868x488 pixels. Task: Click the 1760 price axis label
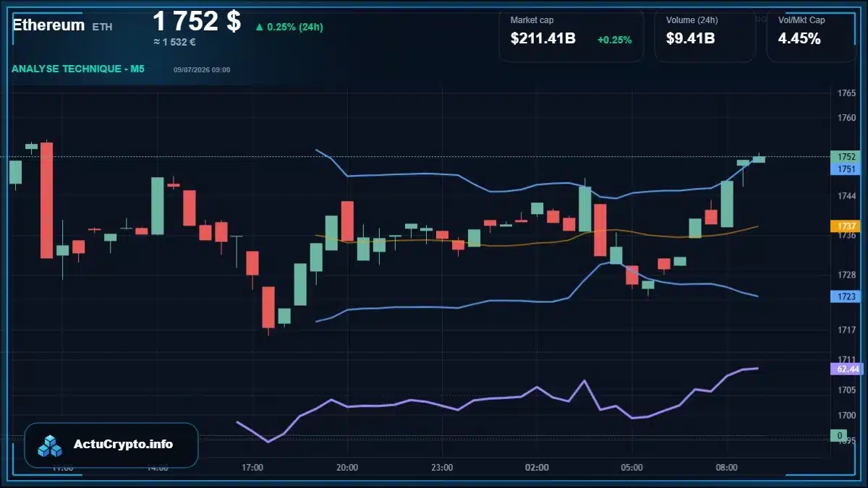[x=846, y=118]
